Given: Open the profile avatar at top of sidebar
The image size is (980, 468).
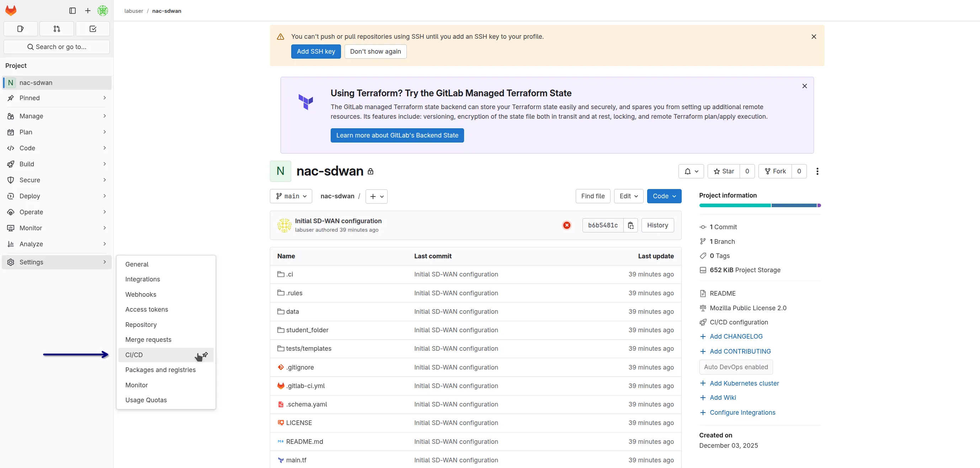Looking at the screenshot, I should pos(102,11).
